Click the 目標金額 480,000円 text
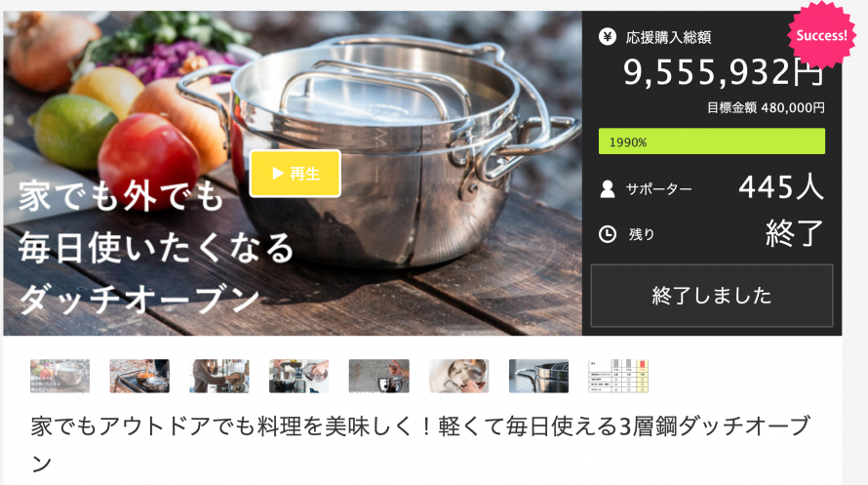 pyautogui.click(x=766, y=107)
